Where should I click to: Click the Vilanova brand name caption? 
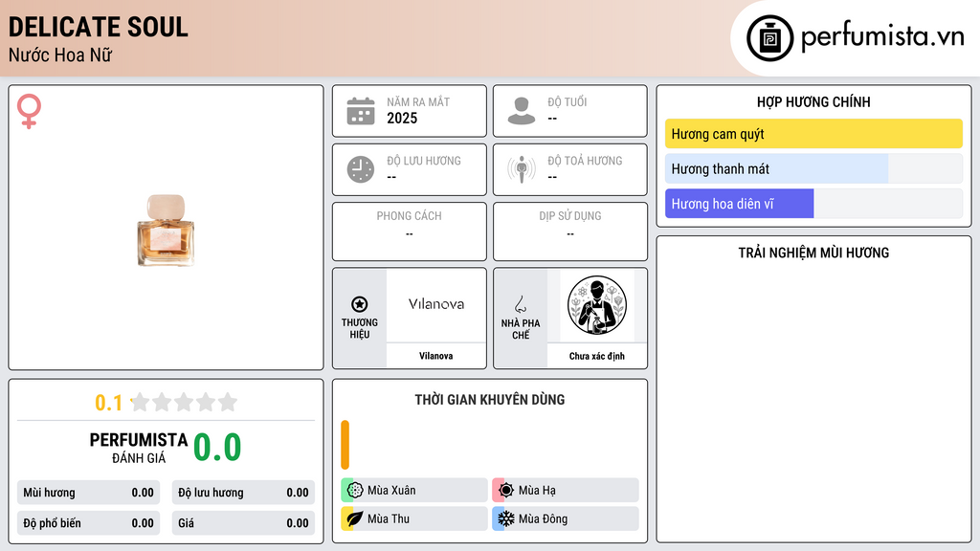435,356
